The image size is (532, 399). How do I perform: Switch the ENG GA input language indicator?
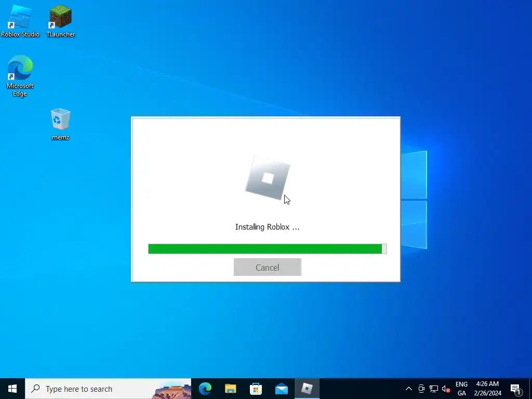[461, 389]
